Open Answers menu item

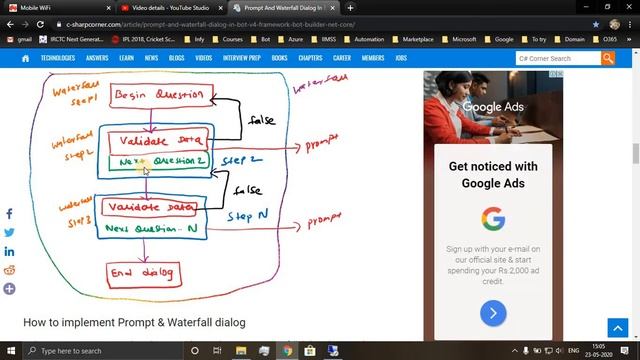click(x=97, y=58)
